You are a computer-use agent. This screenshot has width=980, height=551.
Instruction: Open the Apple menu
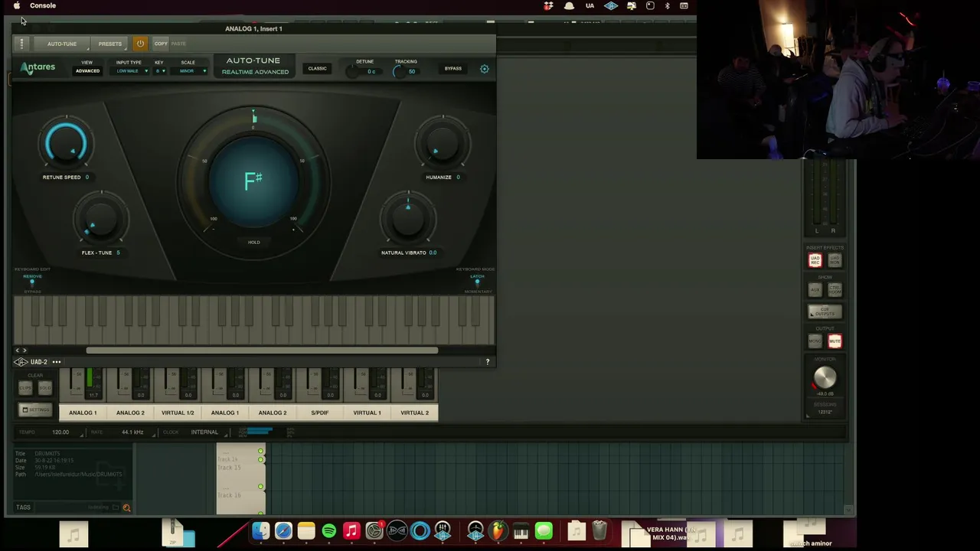17,5
